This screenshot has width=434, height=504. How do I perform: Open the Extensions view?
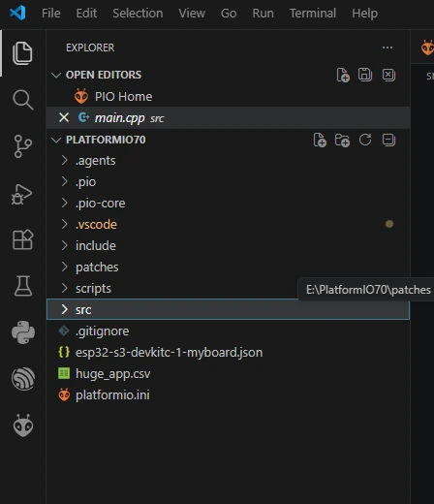pos(22,239)
